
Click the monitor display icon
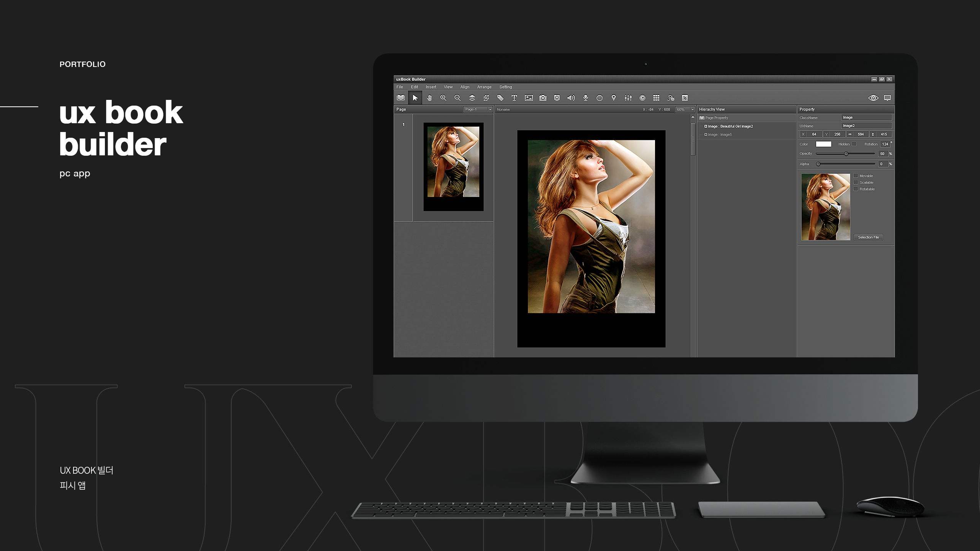(x=887, y=98)
